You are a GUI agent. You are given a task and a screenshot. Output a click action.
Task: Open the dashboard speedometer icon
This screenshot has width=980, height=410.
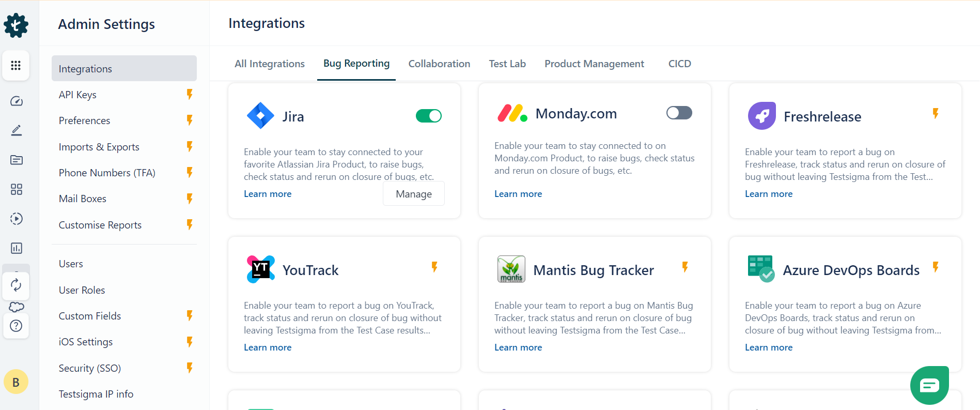pyautogui.click(x=17, y=101)
